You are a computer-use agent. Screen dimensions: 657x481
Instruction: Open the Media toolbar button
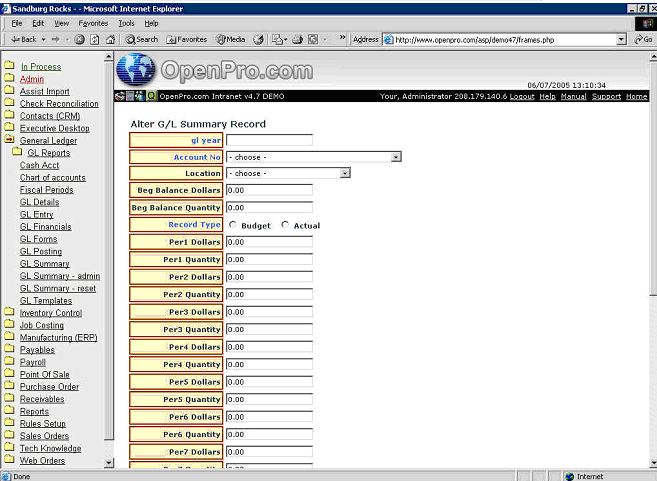230,39
